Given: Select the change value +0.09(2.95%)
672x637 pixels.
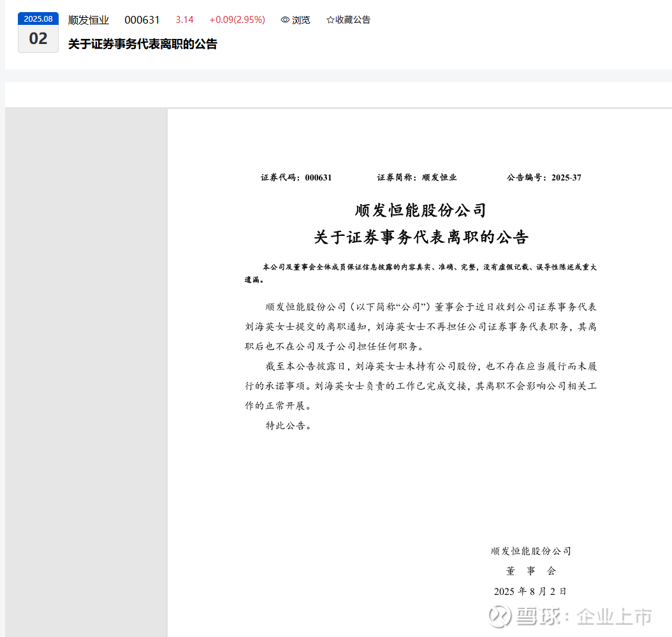Looking at the screenshot, I should click(237, 20).
